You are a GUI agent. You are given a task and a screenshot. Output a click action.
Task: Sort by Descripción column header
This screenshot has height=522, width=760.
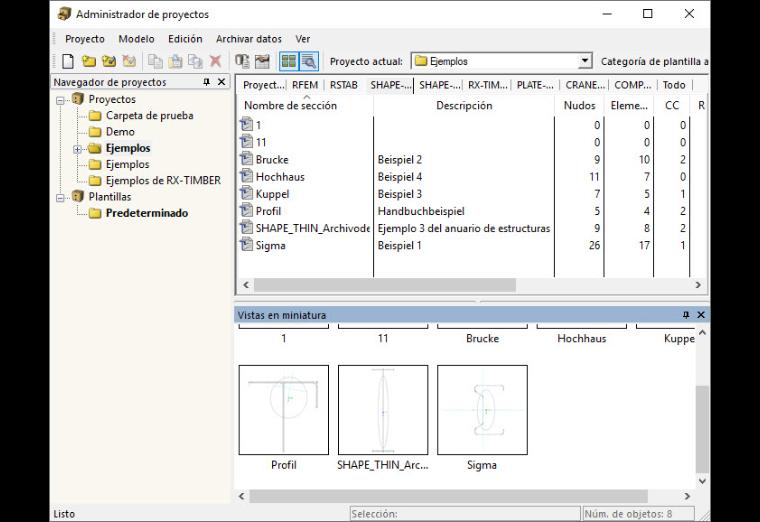464,105
